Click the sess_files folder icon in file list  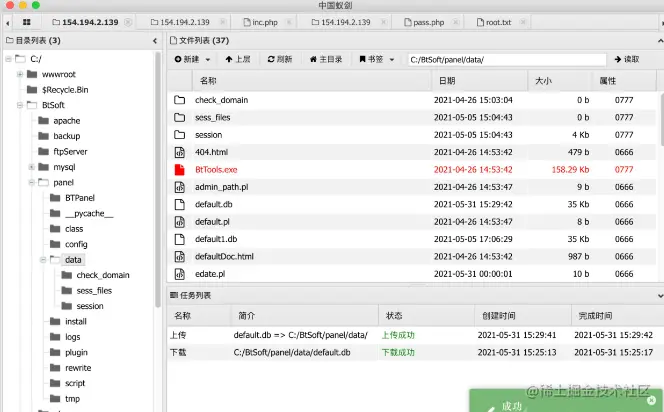click(x=180, y=117)
